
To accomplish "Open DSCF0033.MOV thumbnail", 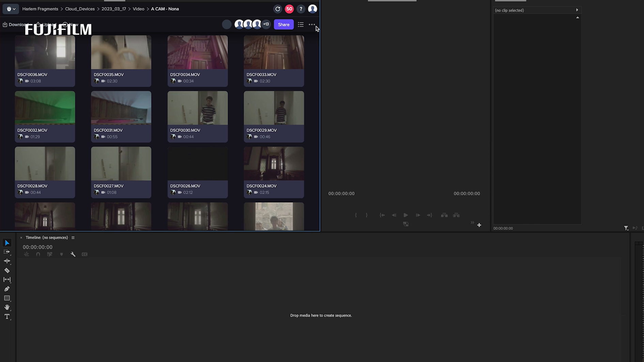I will coord(274,52).
